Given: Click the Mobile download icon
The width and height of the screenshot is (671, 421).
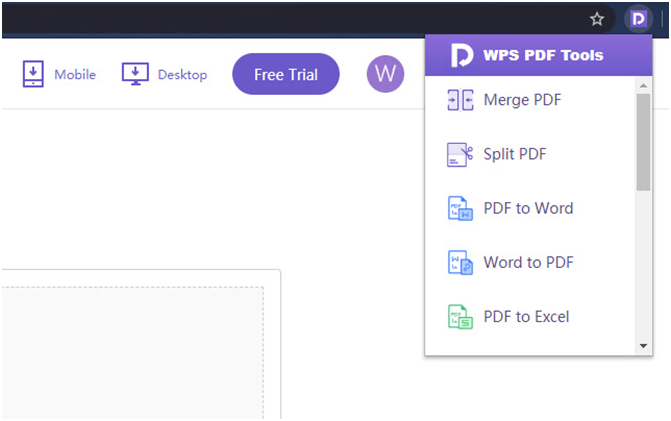Looking at the screenshot, I should tap(33, 74).
